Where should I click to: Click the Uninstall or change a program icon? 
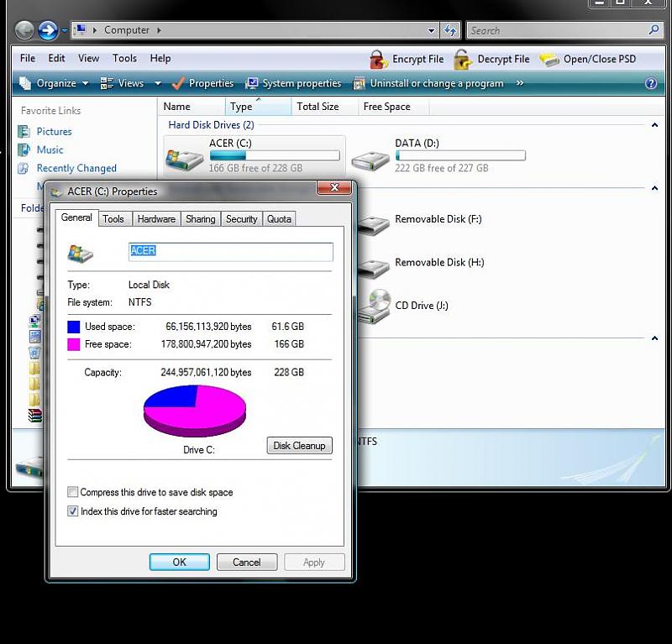[x=359, y=83]
